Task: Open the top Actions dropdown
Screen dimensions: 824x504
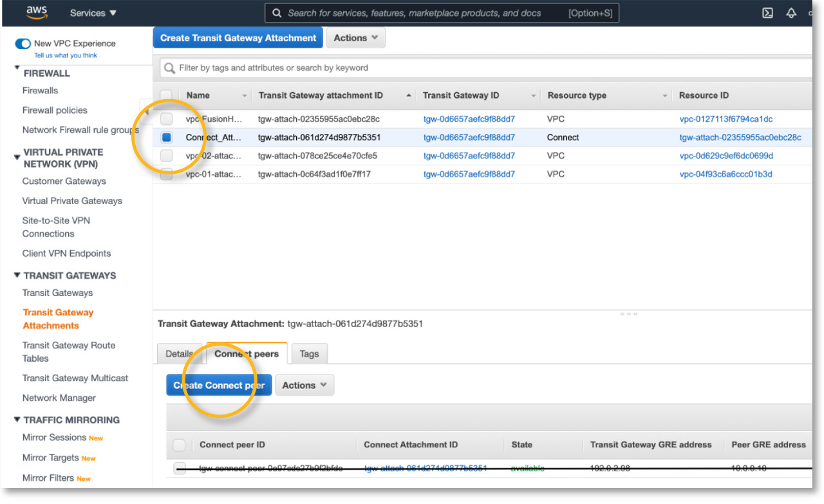Action: click(356, 38)
